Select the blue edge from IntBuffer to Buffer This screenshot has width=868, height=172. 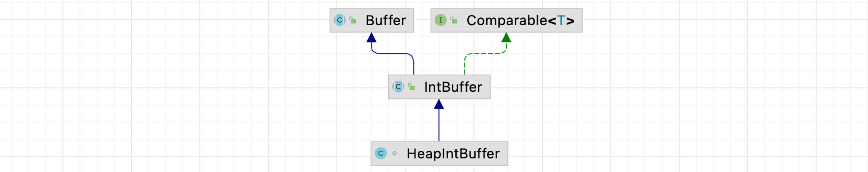click(393, 54)
